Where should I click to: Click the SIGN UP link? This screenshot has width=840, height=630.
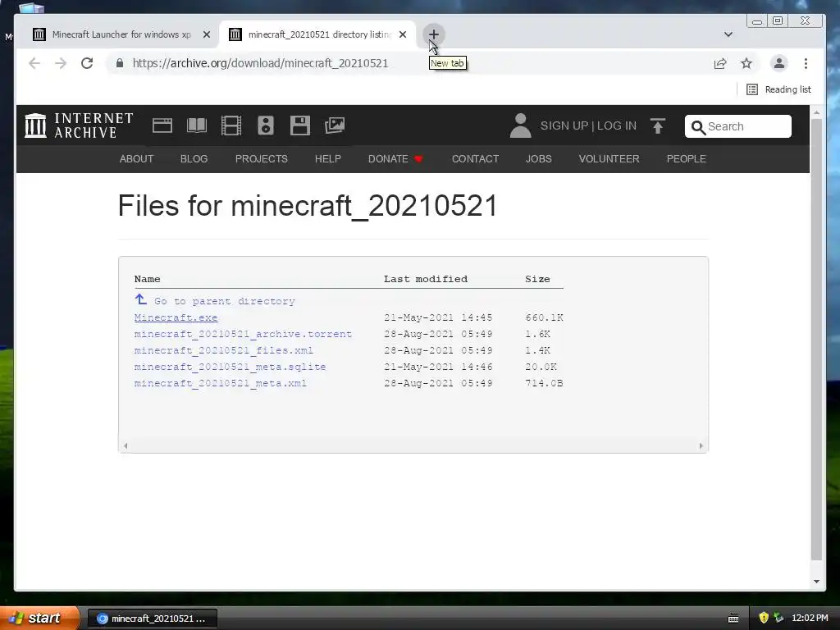[x=564, y=126]
